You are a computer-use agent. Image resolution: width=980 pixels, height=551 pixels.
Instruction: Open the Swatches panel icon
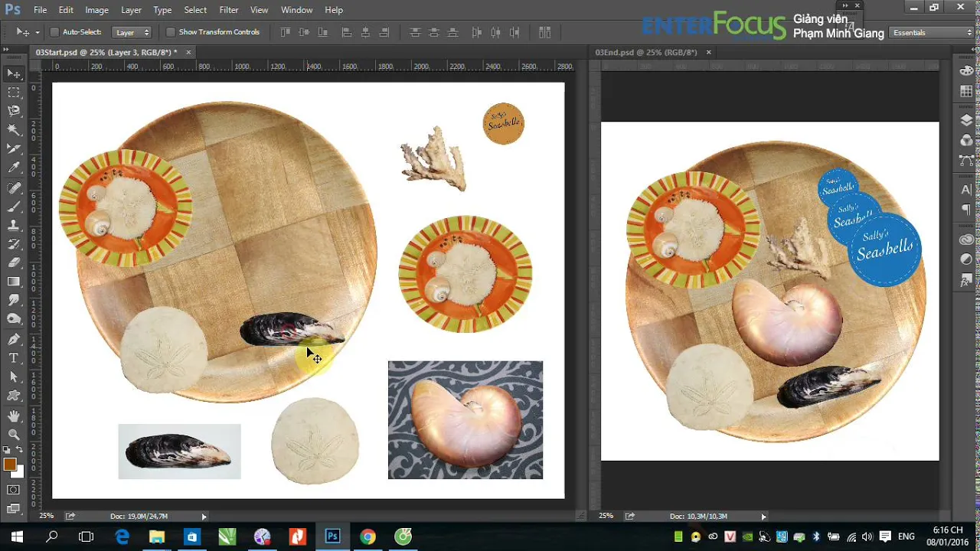coord(966,92)
